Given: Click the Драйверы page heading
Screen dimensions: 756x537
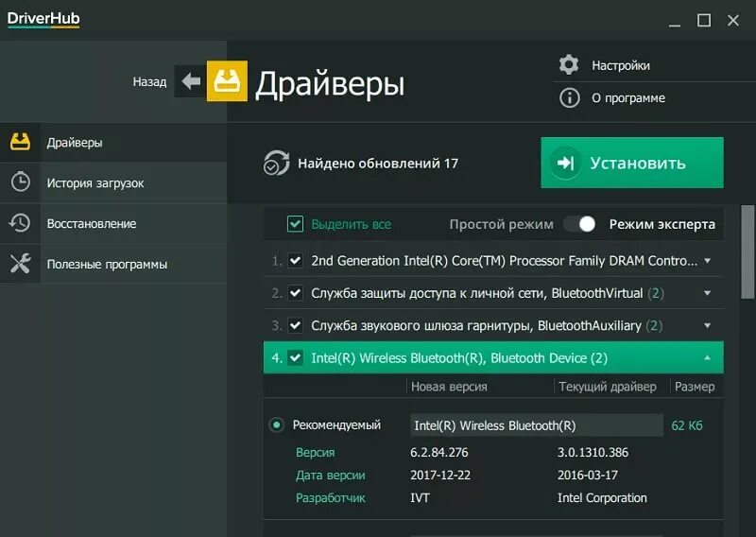Looking at the screenshot, I should [x=330, y=83].
